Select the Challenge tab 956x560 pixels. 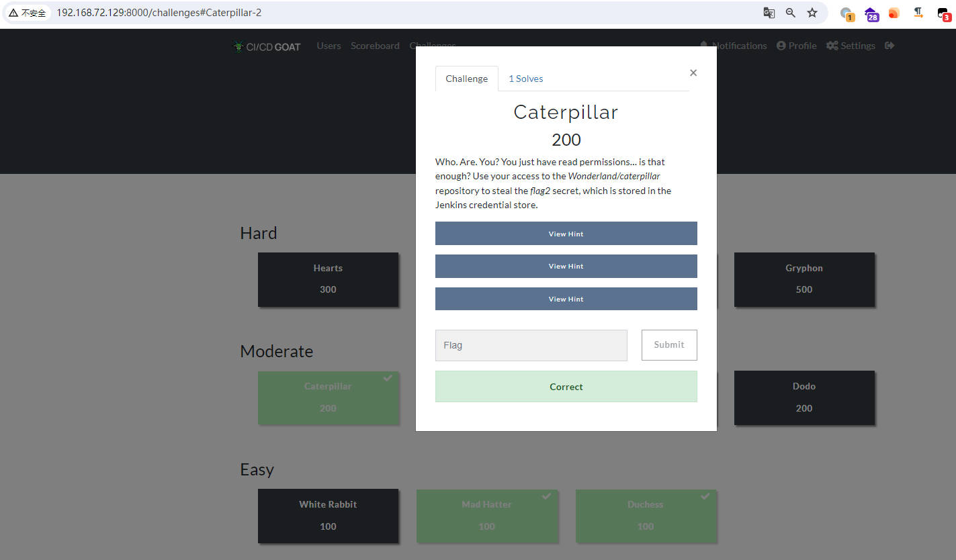tap(467, 79)
